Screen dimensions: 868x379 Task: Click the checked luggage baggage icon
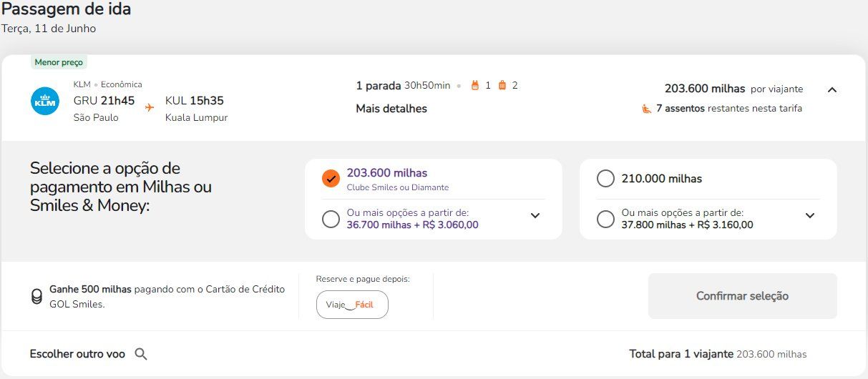[502, 86]
